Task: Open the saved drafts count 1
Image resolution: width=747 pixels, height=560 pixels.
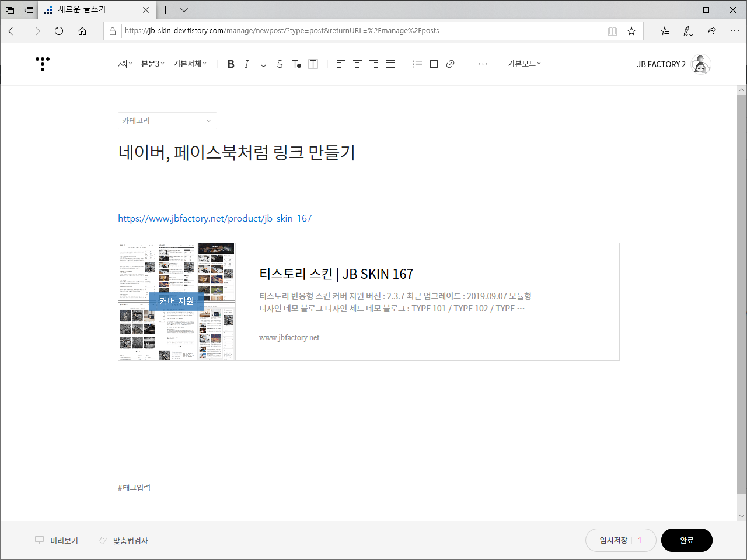Action: click(640, 540)
